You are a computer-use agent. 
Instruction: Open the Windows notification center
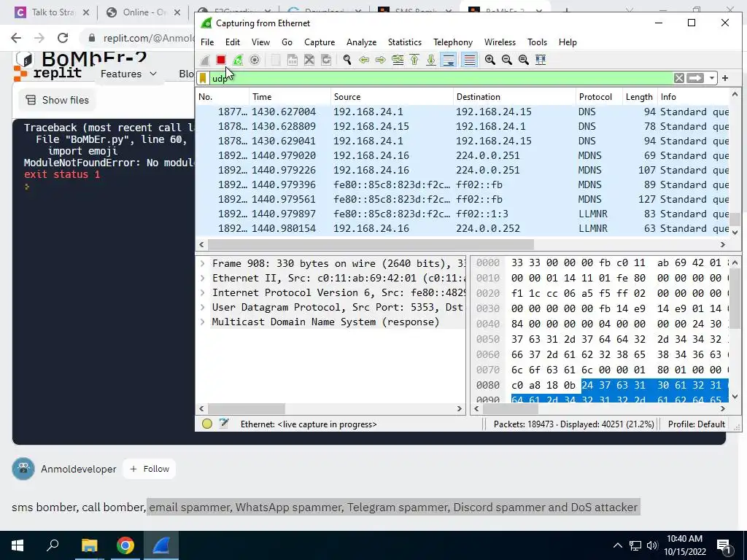[724, 545]
